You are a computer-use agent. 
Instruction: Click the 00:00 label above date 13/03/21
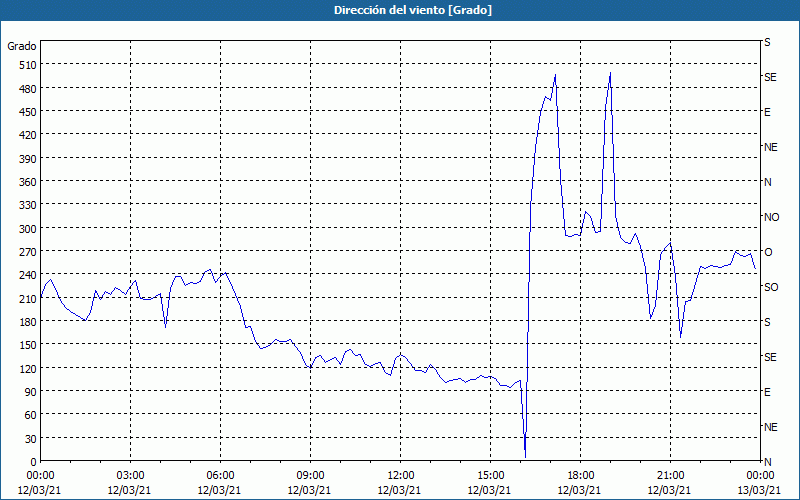(760, 476)
